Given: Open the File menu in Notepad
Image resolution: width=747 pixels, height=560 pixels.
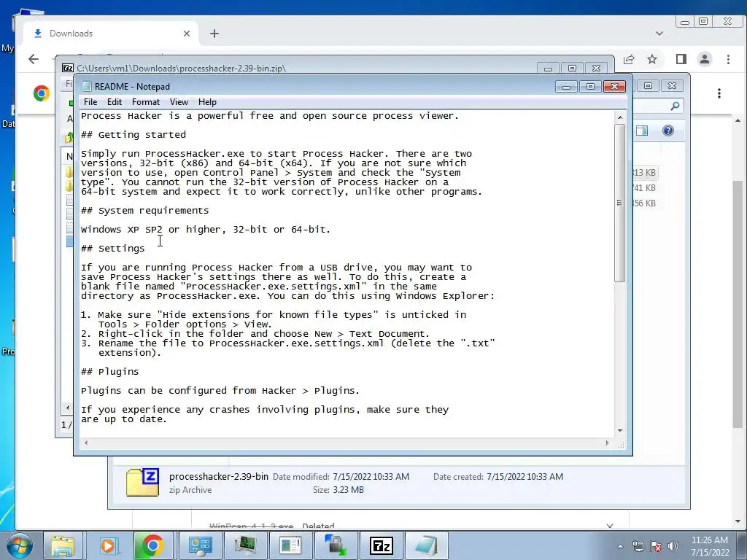Looking at the screenshot, I should point(90,102).
